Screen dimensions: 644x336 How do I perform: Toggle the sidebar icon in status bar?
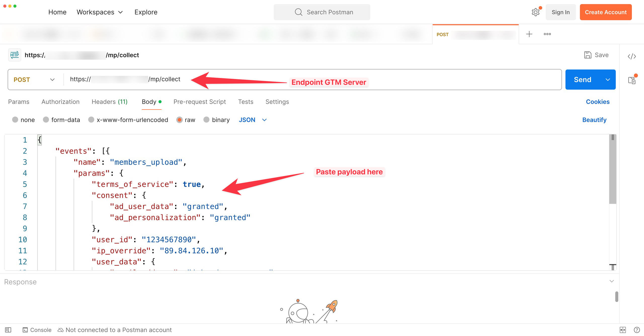(8, 330)
